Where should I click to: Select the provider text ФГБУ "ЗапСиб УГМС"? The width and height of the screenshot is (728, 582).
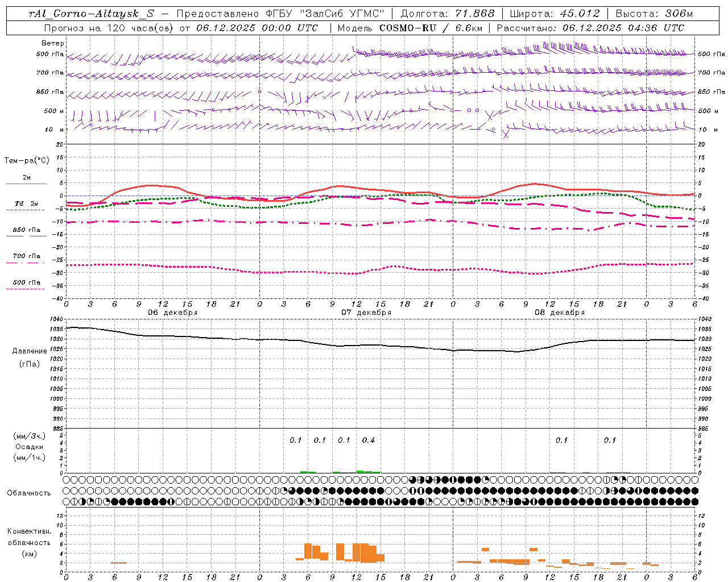[325, 14]
